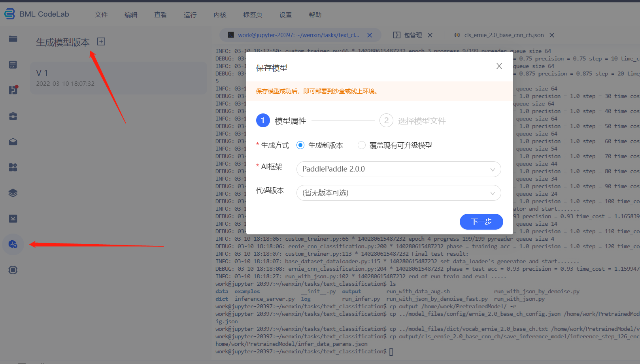Click step 1 模型属性 indicator
Viewport: 640px width, 364px height.
tap(281, 121)
